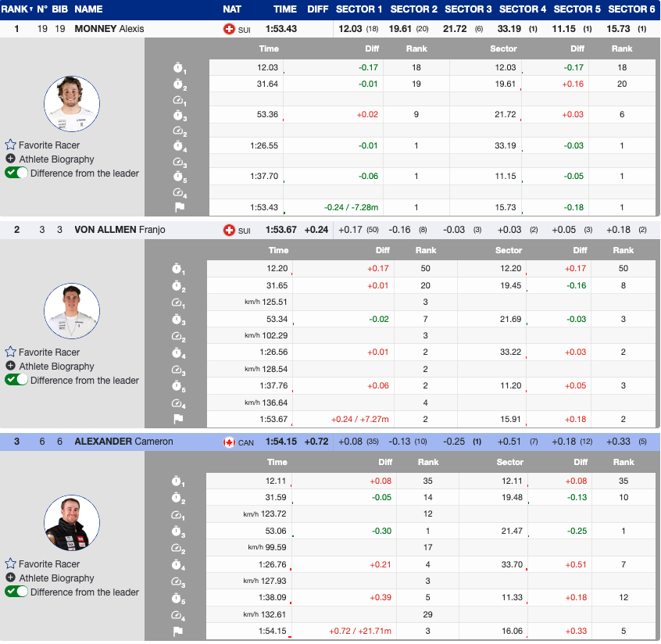The width and height of the screenshot is (661, 644).
Task: Click the TIME column header
Action: 285,9
